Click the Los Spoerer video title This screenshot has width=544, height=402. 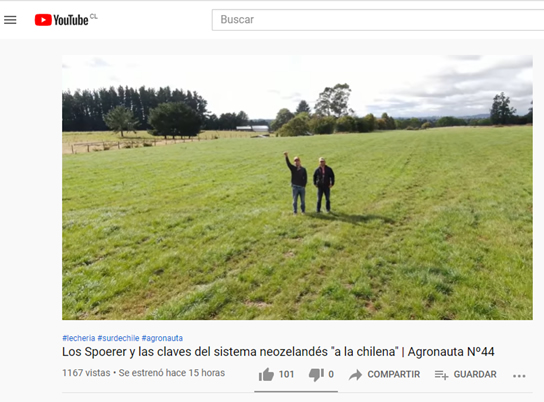278,352
